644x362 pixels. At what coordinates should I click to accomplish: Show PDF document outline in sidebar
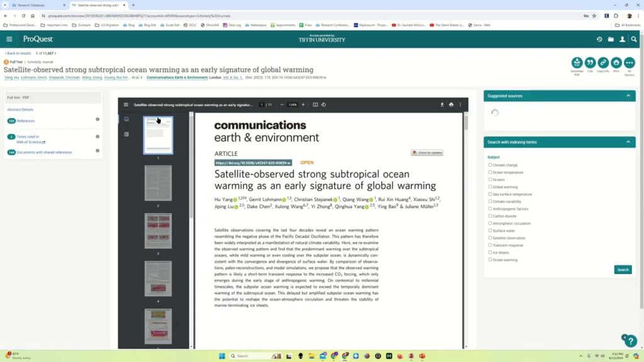(126, 134)
